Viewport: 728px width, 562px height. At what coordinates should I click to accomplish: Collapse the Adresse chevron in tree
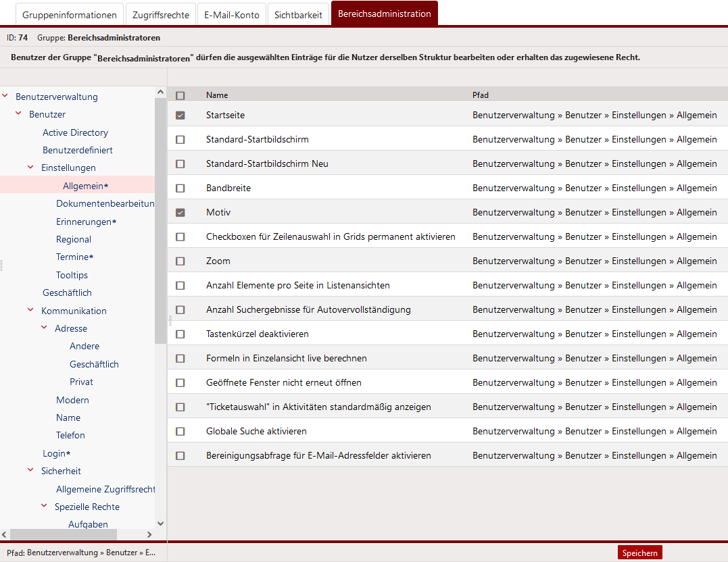[x=45, y=328]
